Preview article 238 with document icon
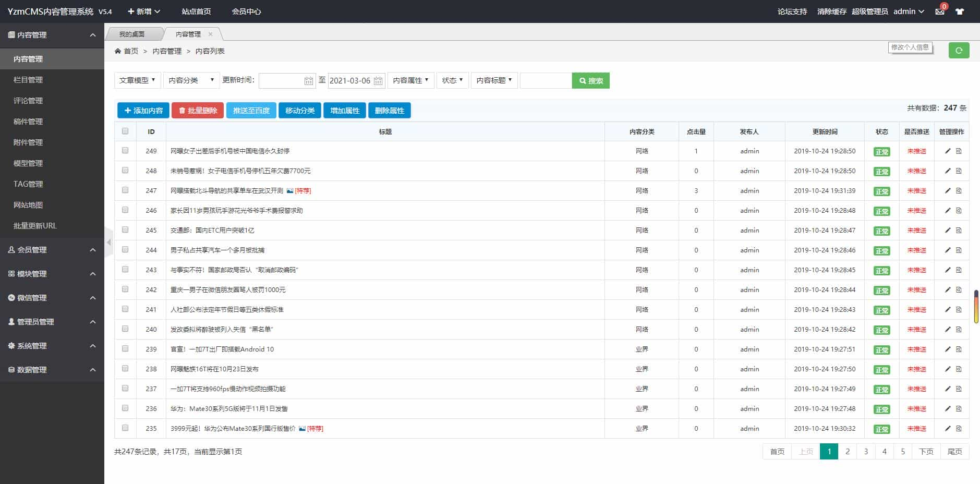This screenshot has width=980, height=484. (x=959, y=369)
